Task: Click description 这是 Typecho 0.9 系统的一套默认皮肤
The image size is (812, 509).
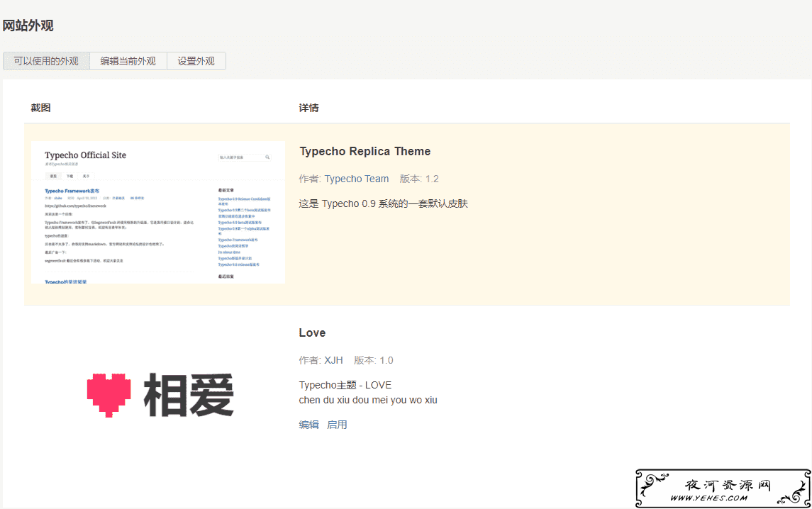Action: tap(383, 203)
